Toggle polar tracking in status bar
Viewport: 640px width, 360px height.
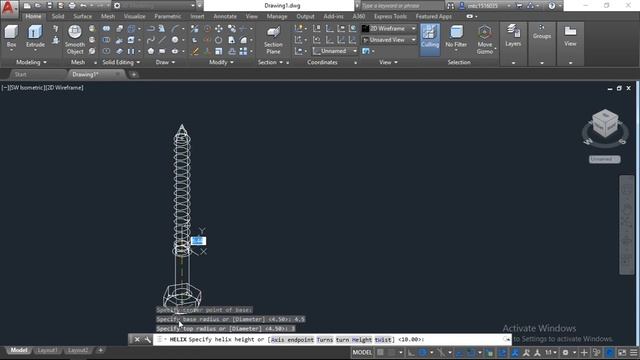pos(423,352)
